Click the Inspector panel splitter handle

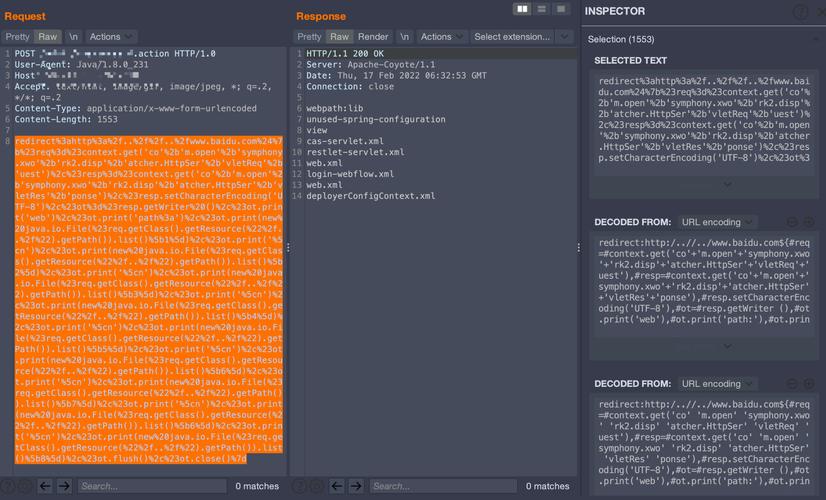point(579,247)
